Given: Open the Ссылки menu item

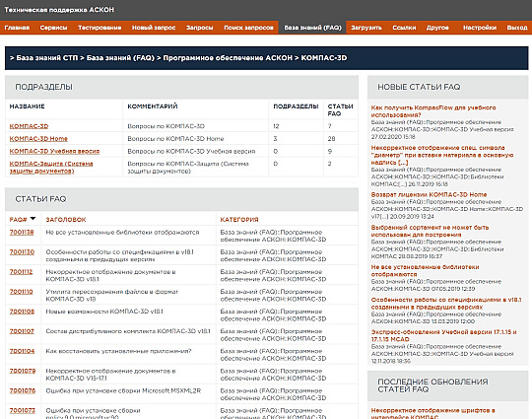Looking at the screenshot, I should pos(404,28).
